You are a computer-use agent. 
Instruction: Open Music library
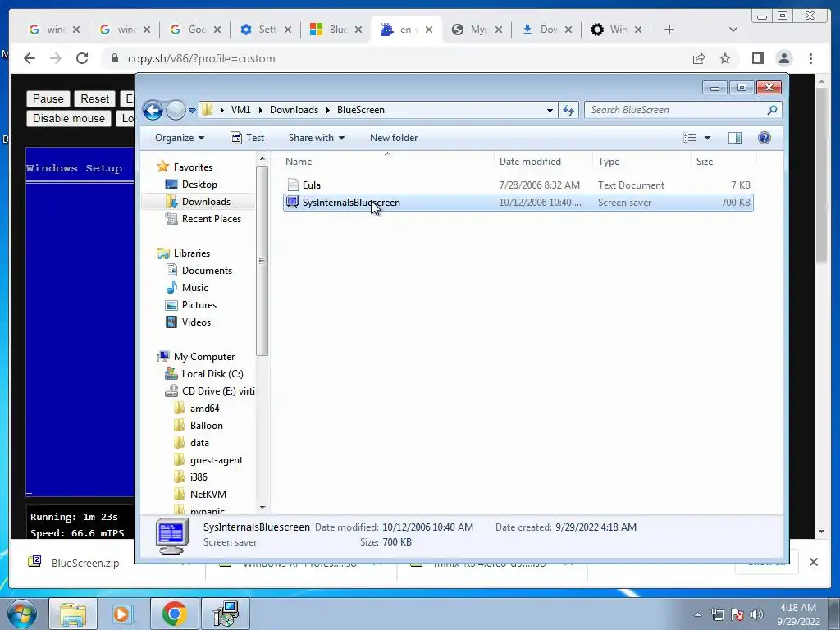pyautogui.click(x=187, y=288)
